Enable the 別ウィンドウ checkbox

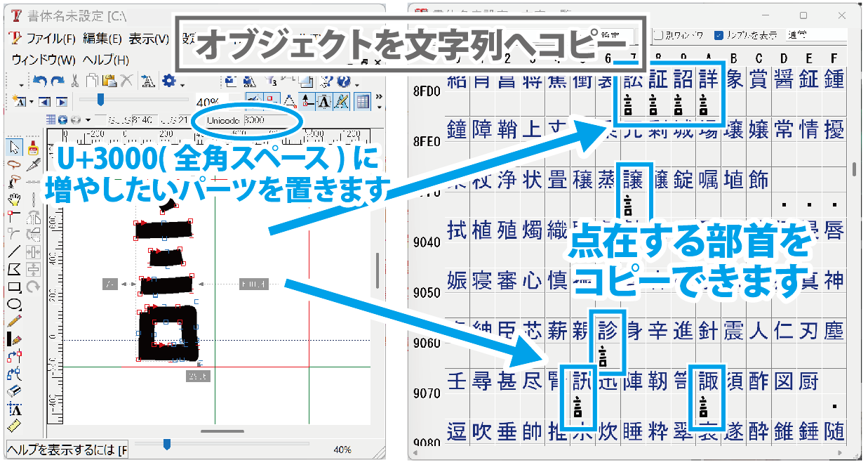pos(658,35)
